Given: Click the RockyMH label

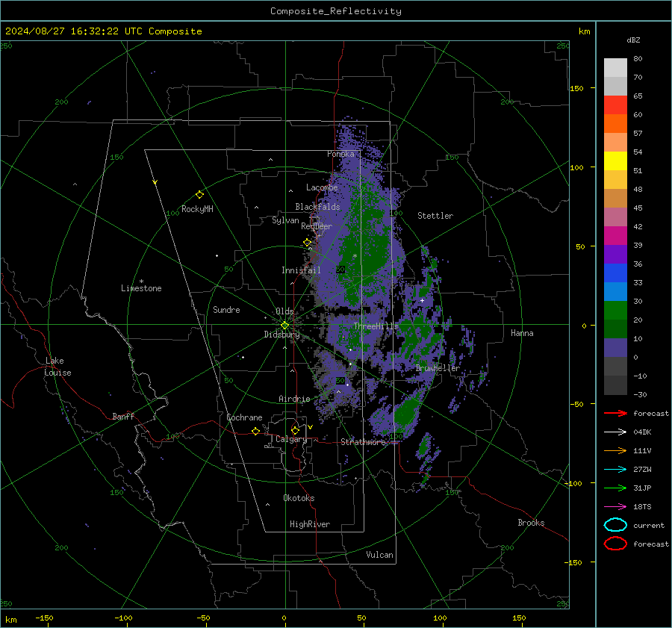Looking at the screenshot, I should [x=197, y=209].
